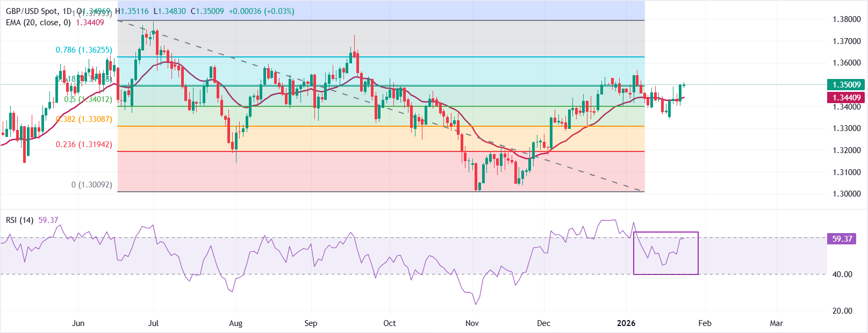Click the 2026 label on the time axis

(626, 323)
